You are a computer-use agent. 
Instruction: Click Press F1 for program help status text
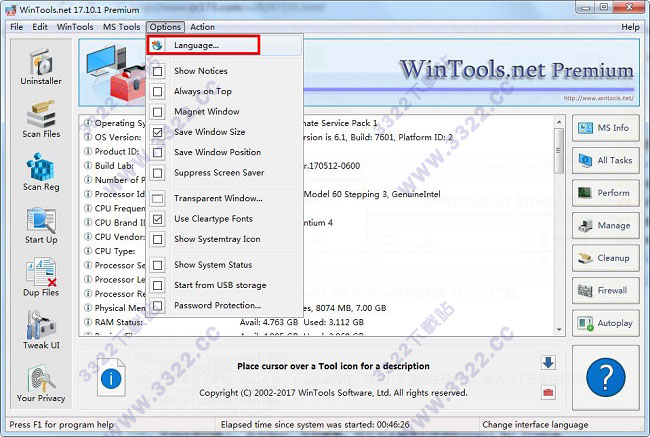[x=61, y=425]
